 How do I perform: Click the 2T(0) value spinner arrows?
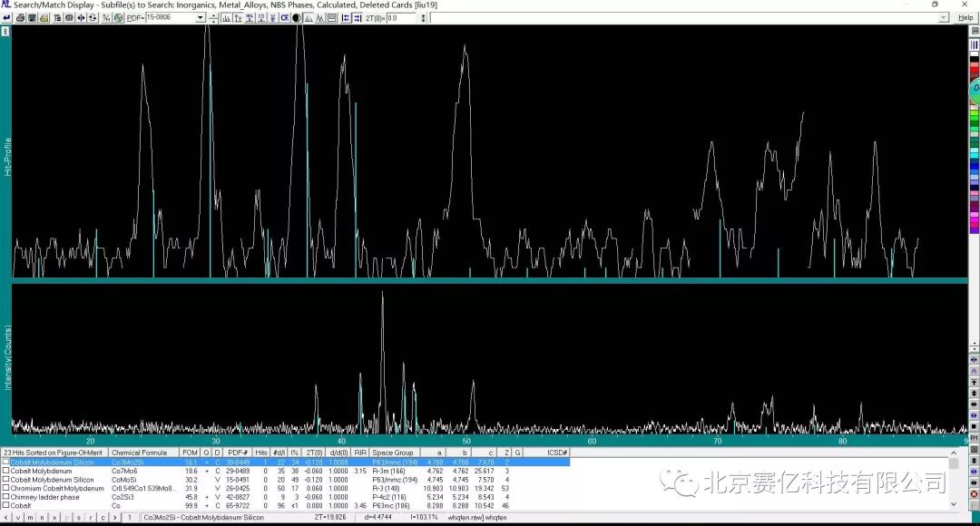[x=423, y=18]
